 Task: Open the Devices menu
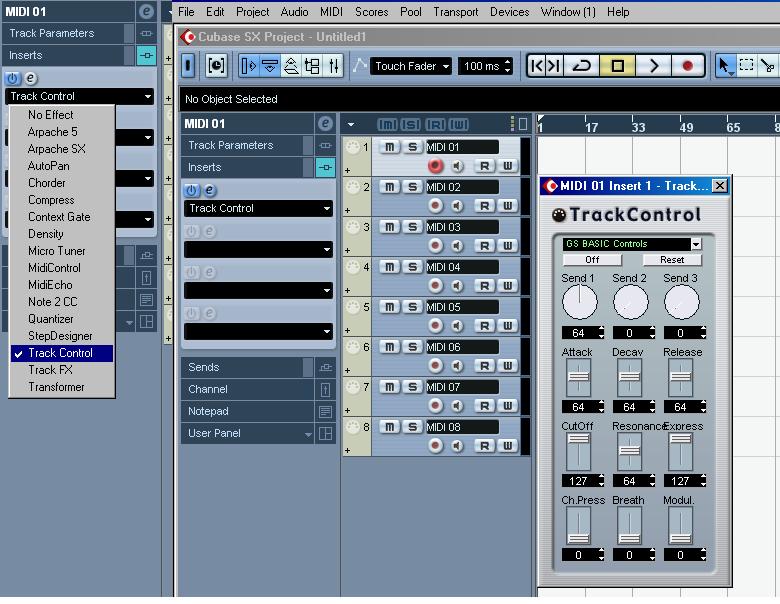click(x=509, y=12)
